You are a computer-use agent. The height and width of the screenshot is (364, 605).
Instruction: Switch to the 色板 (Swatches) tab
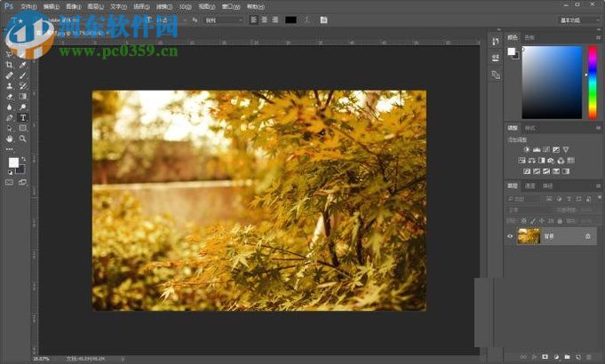(x=529, y=37)
